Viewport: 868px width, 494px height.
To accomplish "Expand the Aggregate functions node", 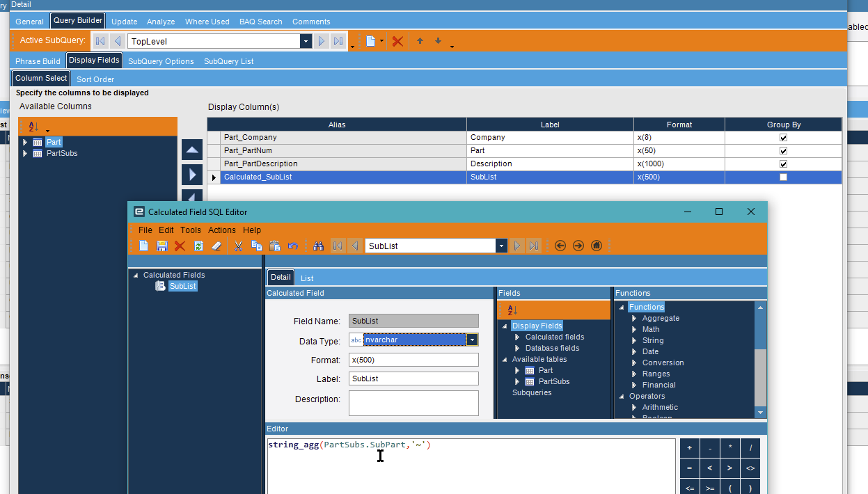I will click(634, 318).
